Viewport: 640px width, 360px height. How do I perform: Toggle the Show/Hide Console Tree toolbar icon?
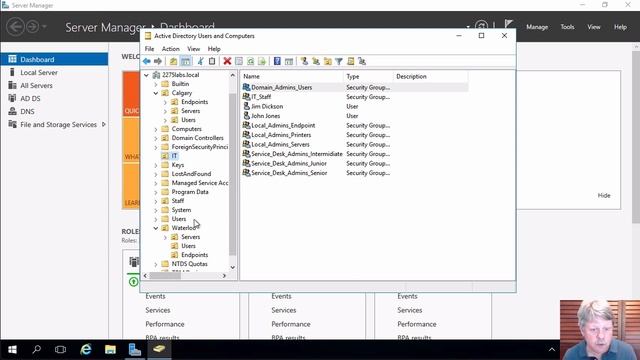[x=185, y=61]
